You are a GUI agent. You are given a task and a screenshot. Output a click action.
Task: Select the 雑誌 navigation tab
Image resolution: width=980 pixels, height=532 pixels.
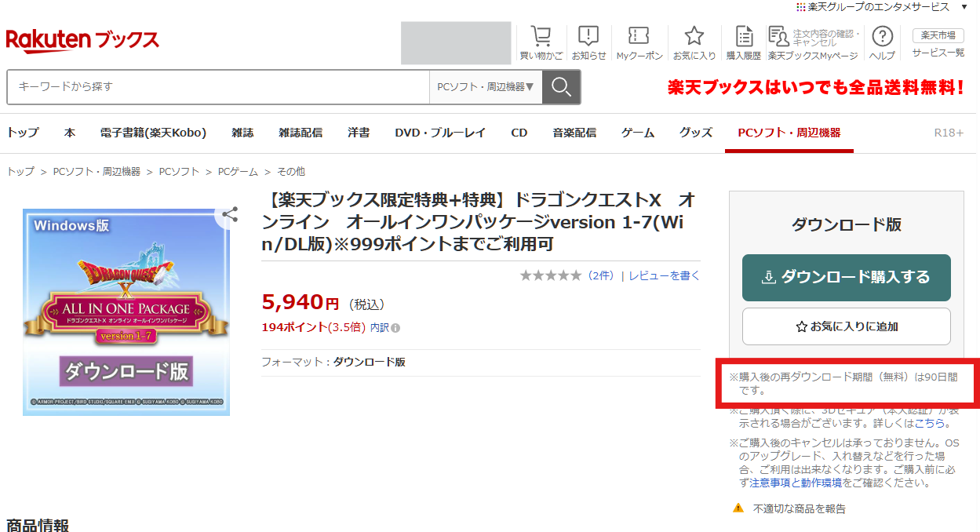pyautogui.click(x=242, y=133)
